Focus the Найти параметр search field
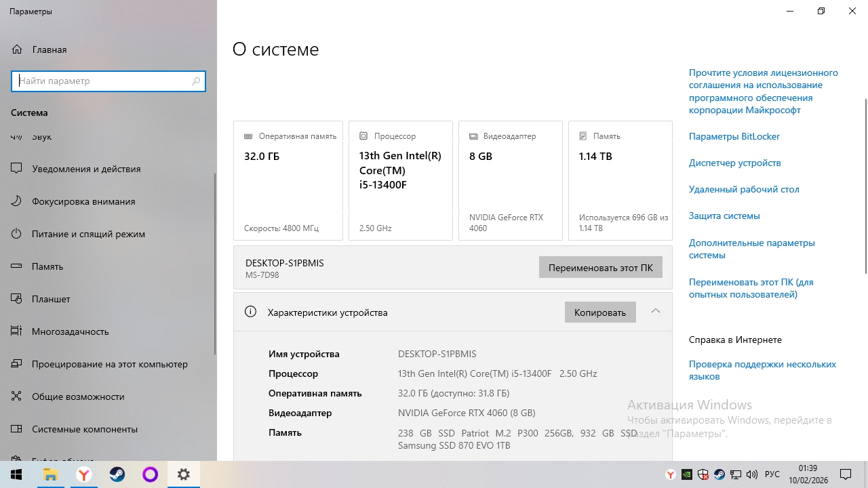This screenshot has width=868, height=488. 108,81
